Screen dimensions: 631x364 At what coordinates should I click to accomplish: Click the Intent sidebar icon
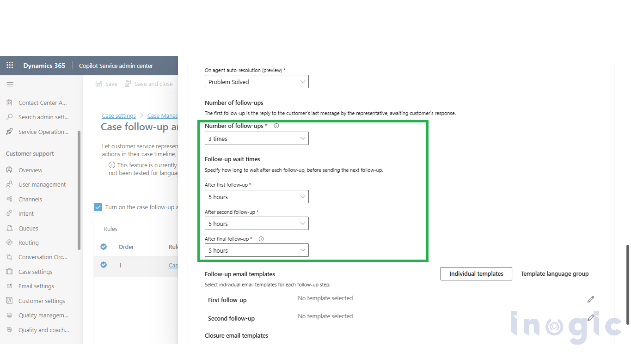tap(9, 213)
